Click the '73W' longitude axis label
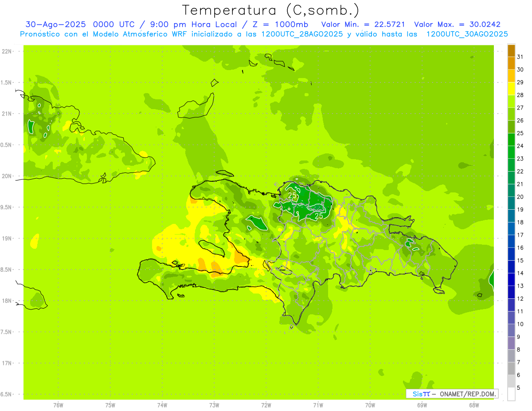Viewport: 532px width, 411px height. coord(214,405)
